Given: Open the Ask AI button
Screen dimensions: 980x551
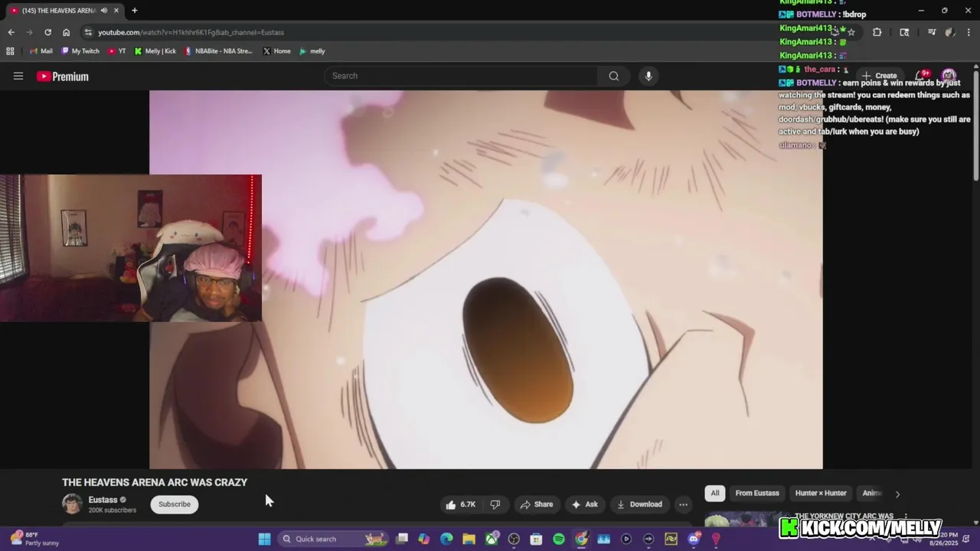Looking at the screenshot, I should click(x=585, y=504).
